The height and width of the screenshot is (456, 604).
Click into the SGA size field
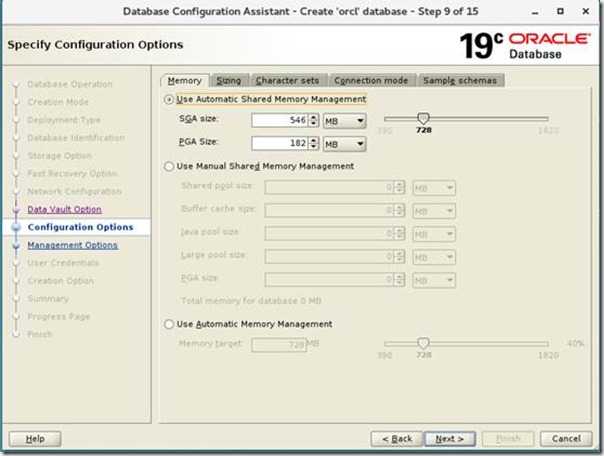(280, 120)
